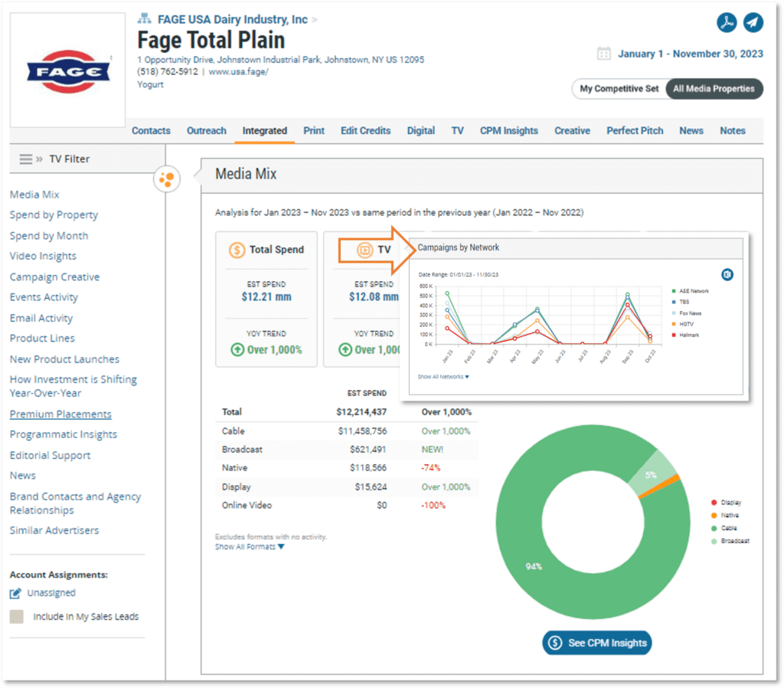Image resolution: width=784 pixels, height=688 pixels.
Task: Open Similar Advertisers link
Action: pos(54,530)
